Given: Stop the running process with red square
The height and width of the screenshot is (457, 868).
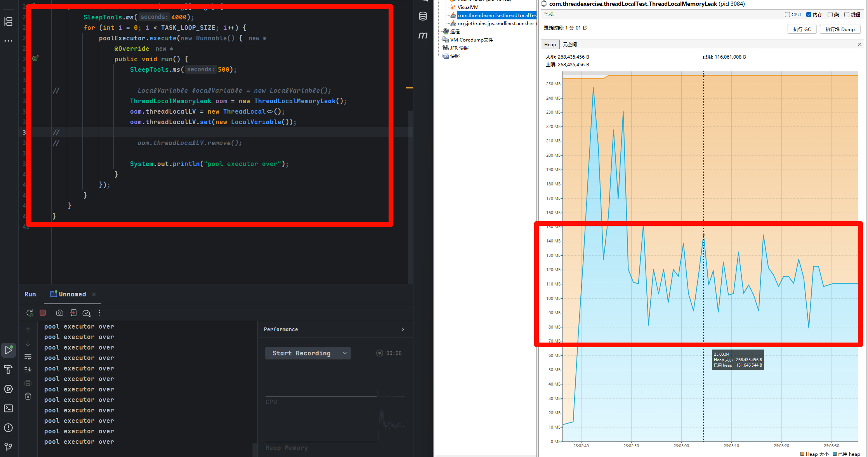Looking at the screenshot, I should 43,313.
